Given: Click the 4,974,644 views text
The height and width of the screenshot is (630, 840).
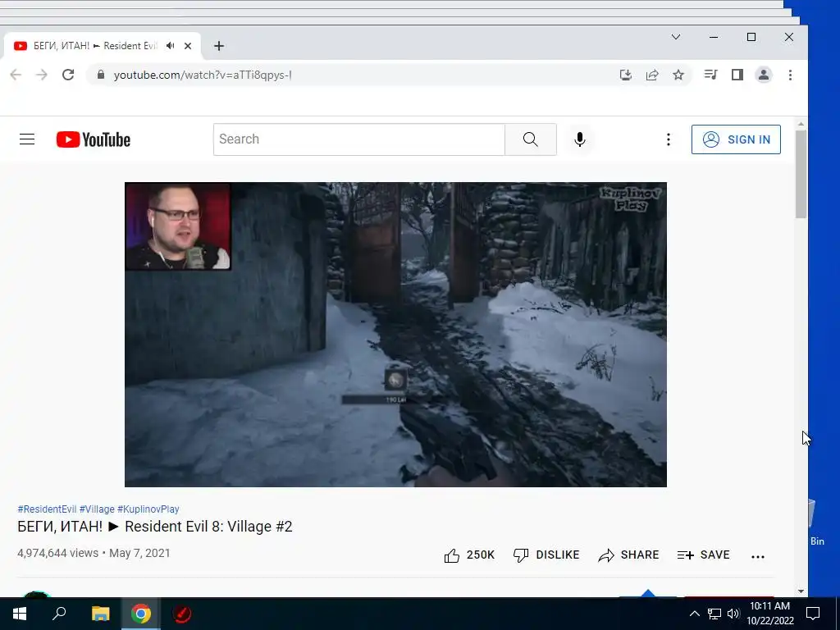Looking at the screenshot, I should click(x=58, y=553).
